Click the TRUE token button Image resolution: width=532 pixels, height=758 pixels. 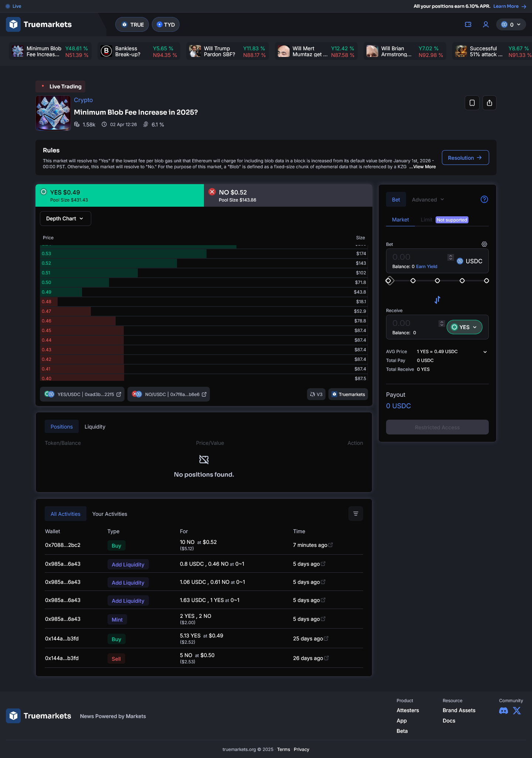pyautogui.click(x=132, y=24)
